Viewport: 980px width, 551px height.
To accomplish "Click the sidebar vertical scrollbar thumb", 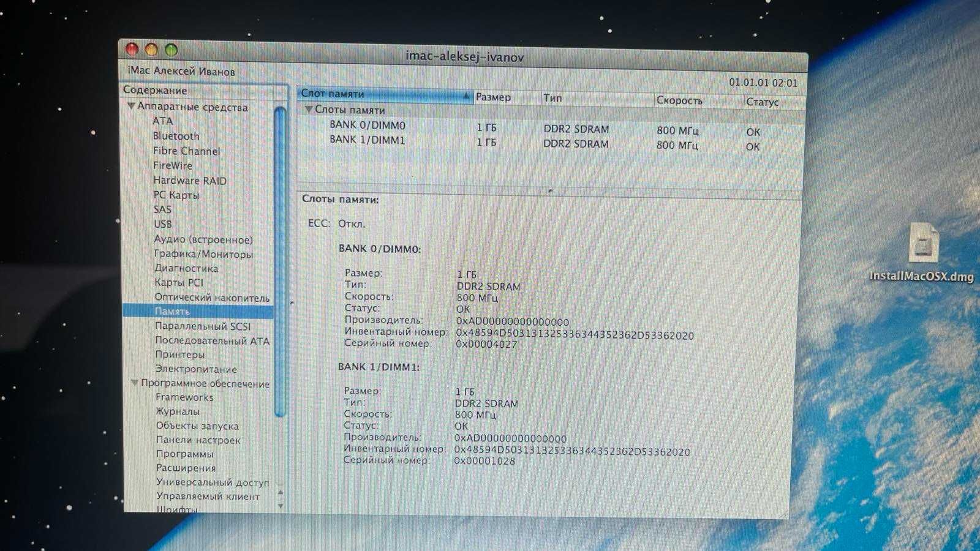I will 281,261.
